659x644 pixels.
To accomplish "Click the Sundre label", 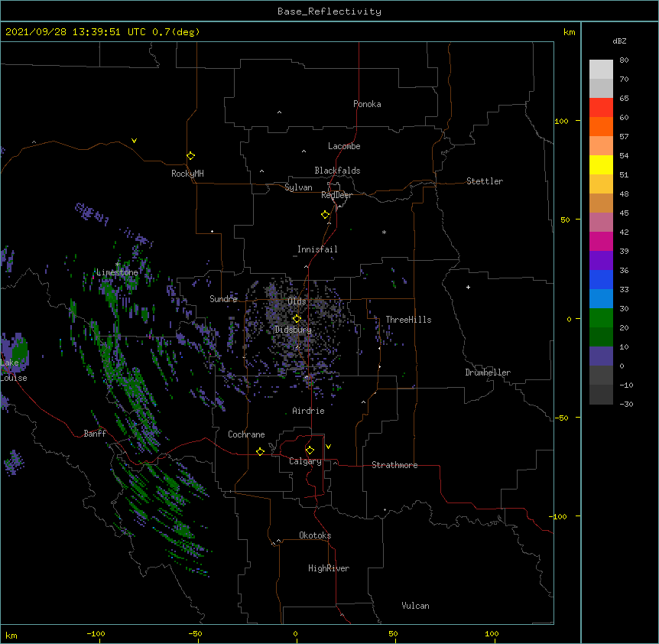I will point(223,299).
